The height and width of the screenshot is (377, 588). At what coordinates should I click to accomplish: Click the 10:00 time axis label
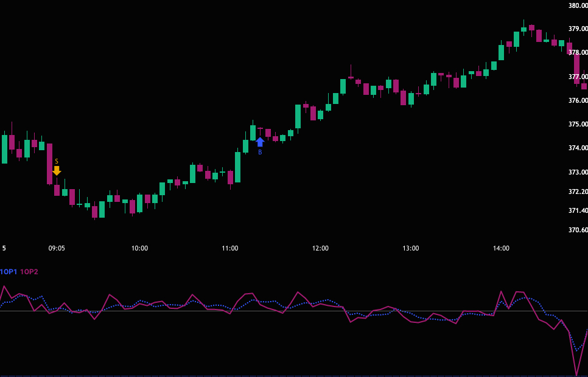[139, 248]
